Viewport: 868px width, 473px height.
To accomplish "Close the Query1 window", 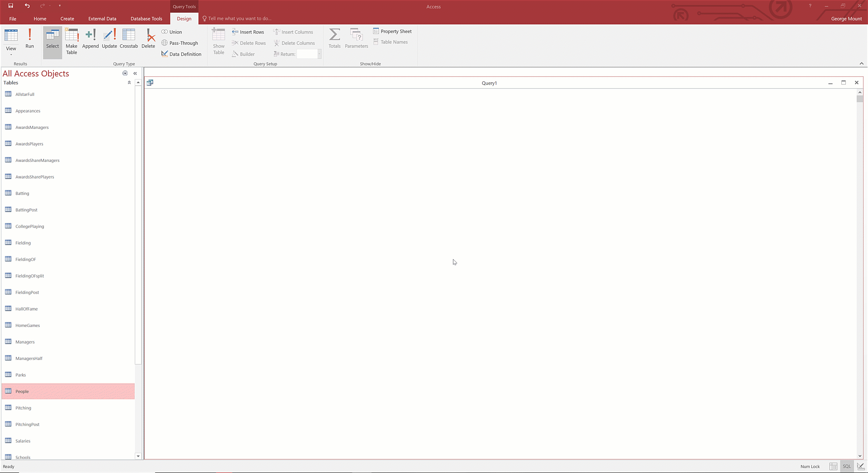I will [857, 83].
